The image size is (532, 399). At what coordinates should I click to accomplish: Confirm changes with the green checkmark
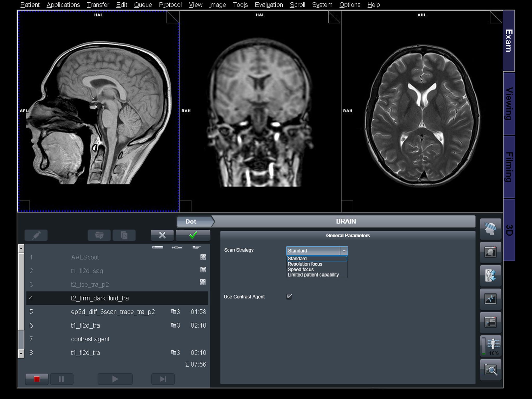[x=193, y=235]
